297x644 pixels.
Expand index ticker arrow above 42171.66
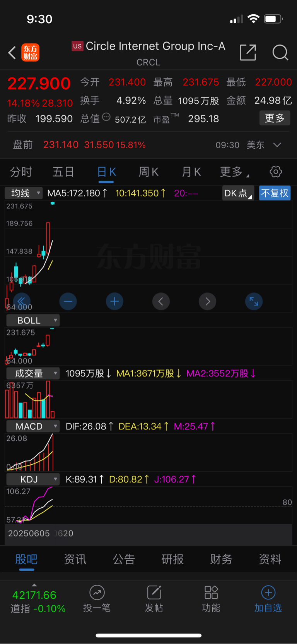coord(34,585)
